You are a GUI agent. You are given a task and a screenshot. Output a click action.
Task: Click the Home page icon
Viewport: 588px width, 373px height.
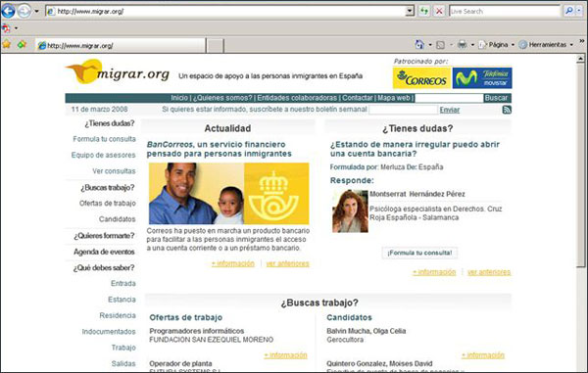[419, 45]
